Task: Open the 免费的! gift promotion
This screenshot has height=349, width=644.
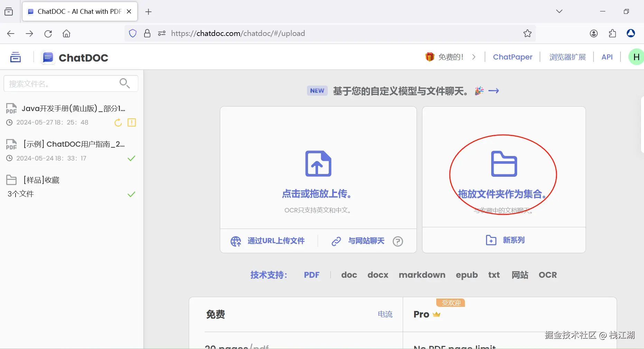Action: click(444, 57)
